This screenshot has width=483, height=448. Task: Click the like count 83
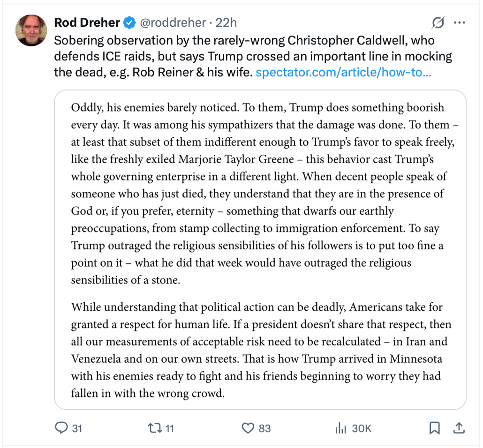point(264,428)
